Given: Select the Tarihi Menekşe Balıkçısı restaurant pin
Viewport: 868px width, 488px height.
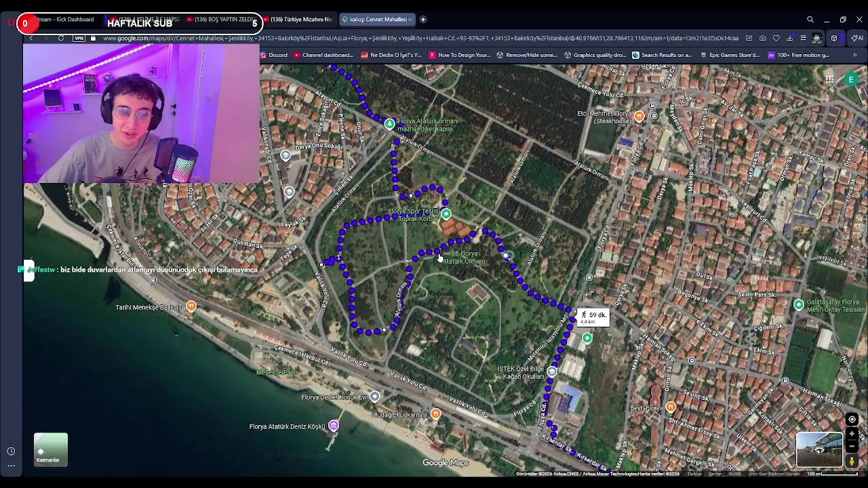Looking at the screenshot, I should (191, 306).
